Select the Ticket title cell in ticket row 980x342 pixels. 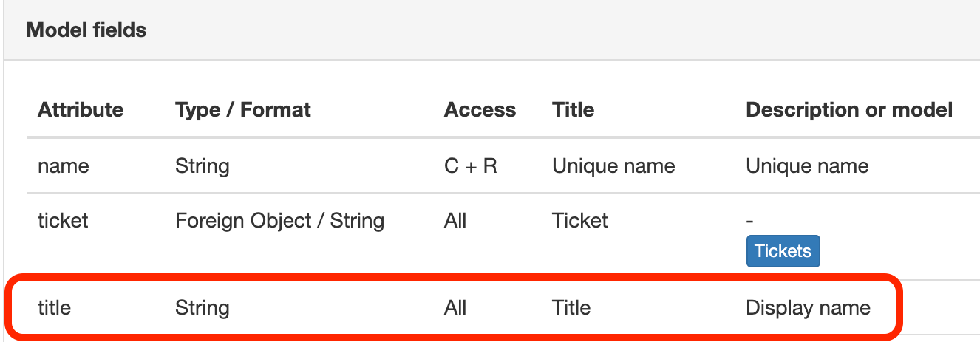tap(580, 220)
